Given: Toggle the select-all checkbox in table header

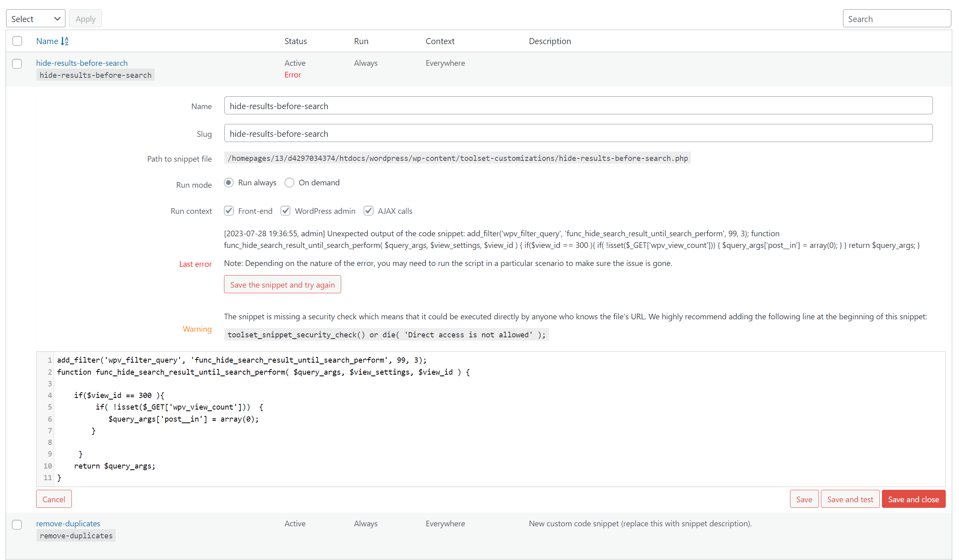Looking at the screenshot, I should click(x=17, y=41).
